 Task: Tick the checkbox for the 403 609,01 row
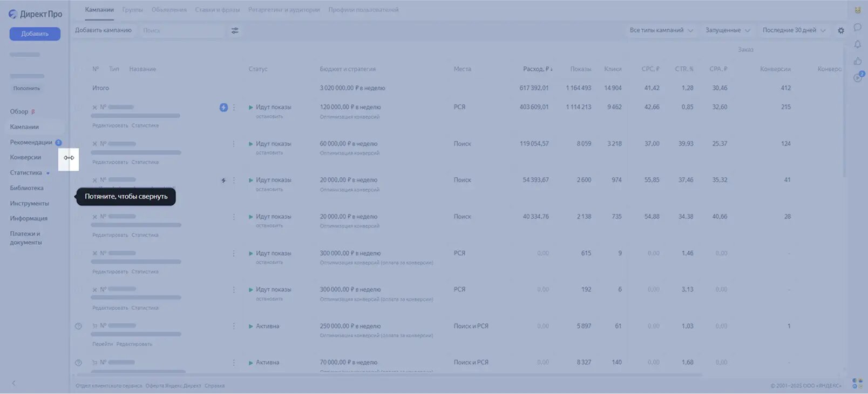click(x=79, y=108)
